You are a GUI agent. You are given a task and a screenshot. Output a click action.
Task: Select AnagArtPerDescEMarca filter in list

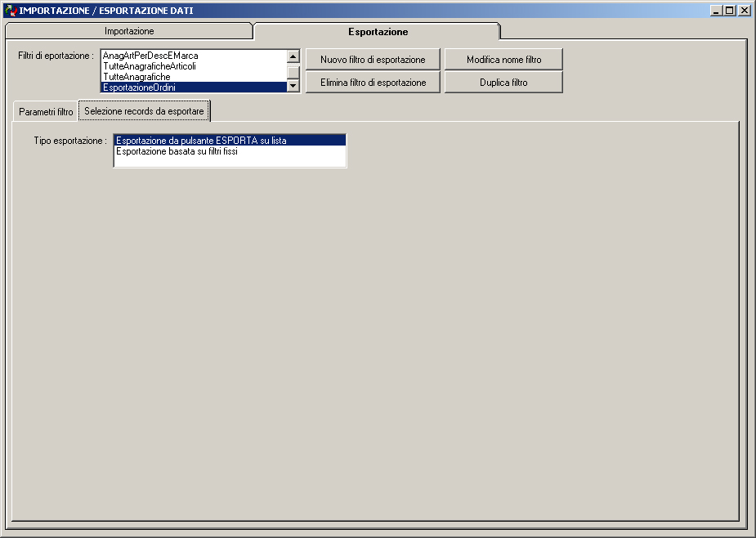[194, 56]
